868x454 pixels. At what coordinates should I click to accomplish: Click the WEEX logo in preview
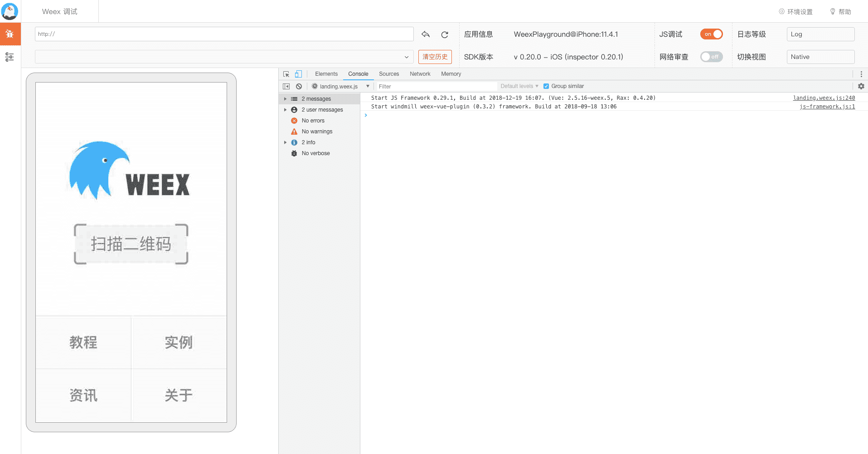(x=130, y=171)
